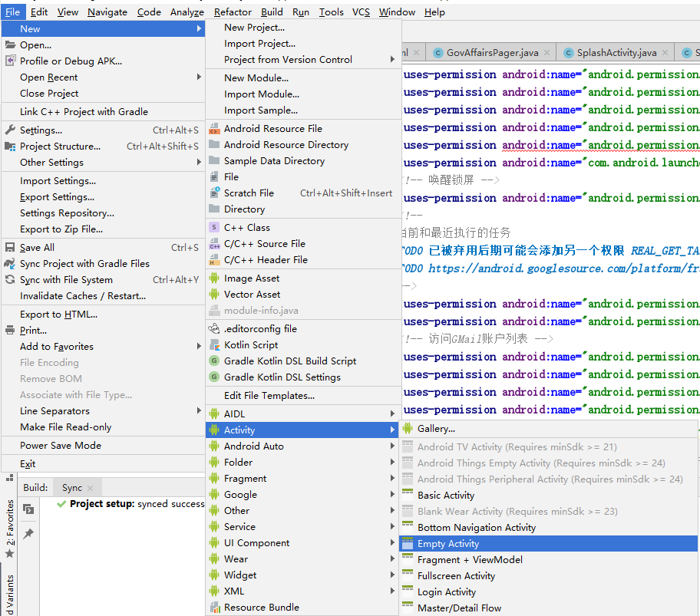Close the GovAffairsPager.java tab

tap(546, 53)
